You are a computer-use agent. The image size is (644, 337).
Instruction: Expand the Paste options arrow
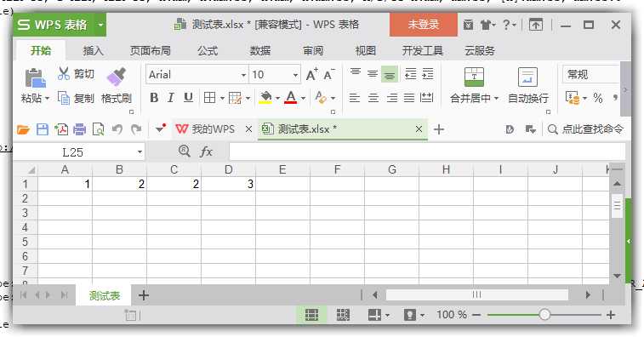47,98
